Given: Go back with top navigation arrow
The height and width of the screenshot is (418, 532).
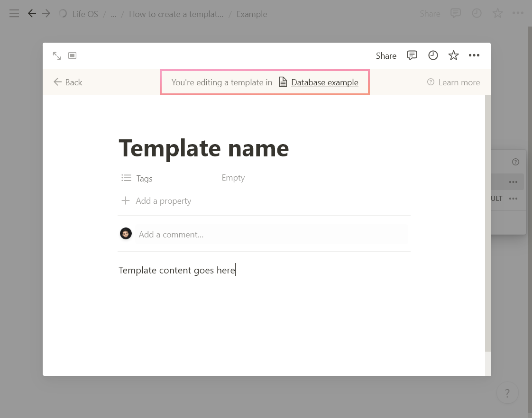Looking at the screenshot, I should 32,14.
